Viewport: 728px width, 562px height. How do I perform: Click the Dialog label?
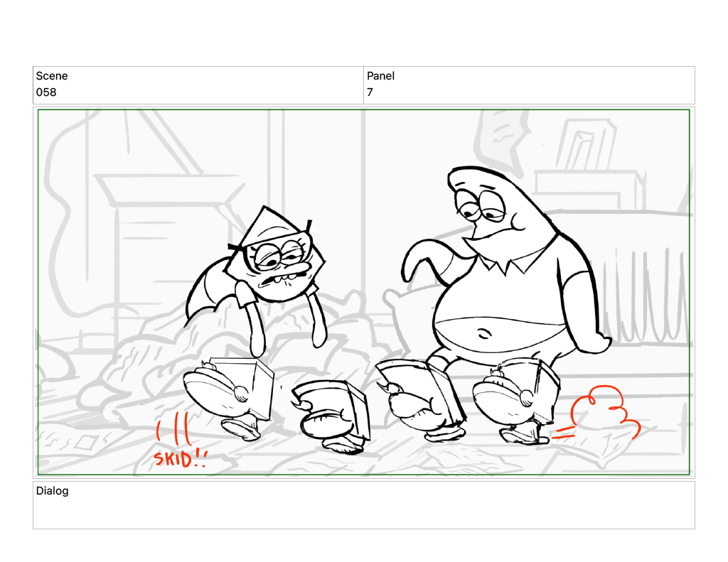click(x=53, y=490)
